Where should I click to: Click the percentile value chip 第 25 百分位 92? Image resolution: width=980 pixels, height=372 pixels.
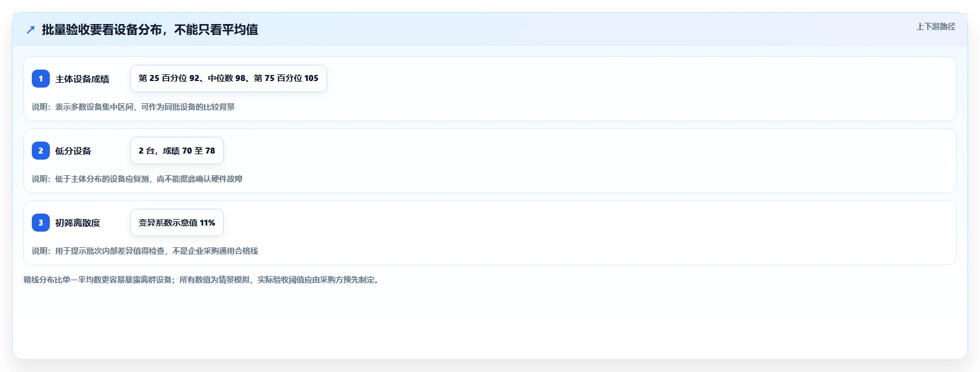[x=229, y=79]
